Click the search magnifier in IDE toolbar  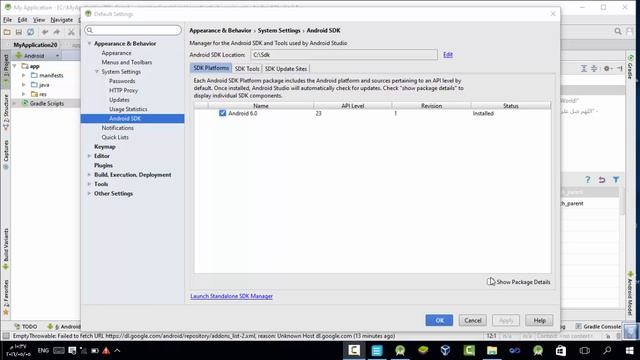[x=618, y=31]
